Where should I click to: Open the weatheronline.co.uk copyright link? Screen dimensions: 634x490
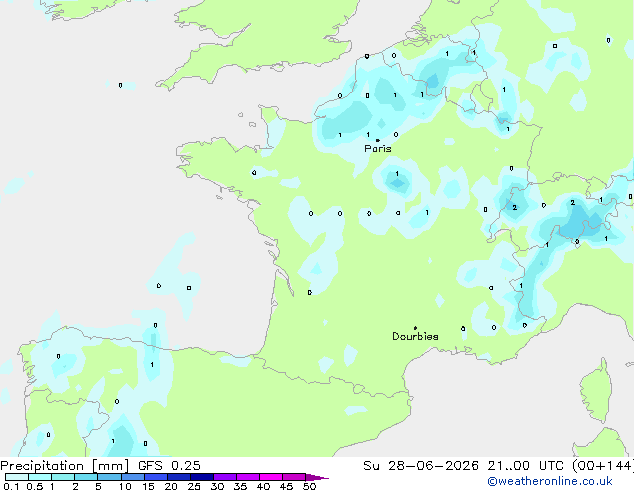pyautogui.click(x=550, y=481)
